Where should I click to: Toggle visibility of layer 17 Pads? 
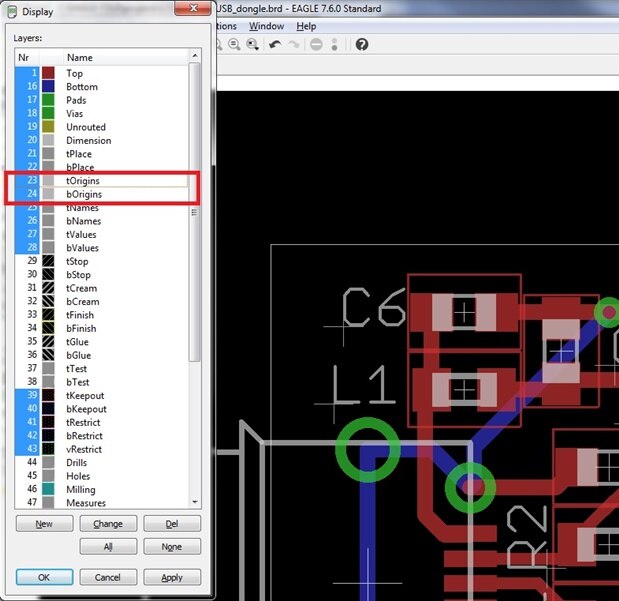(27, 100)
